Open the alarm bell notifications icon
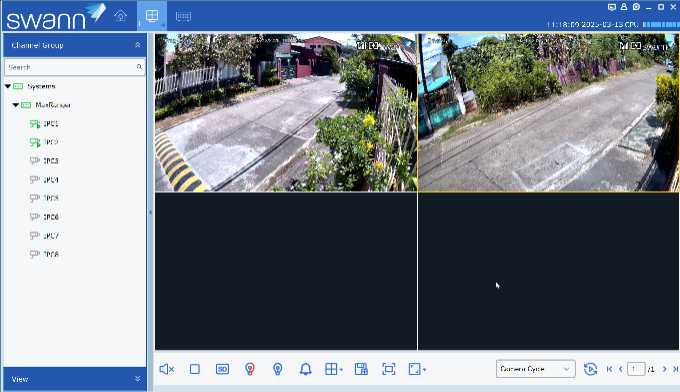This screenshot has width=680, height=392. [306, 369]
